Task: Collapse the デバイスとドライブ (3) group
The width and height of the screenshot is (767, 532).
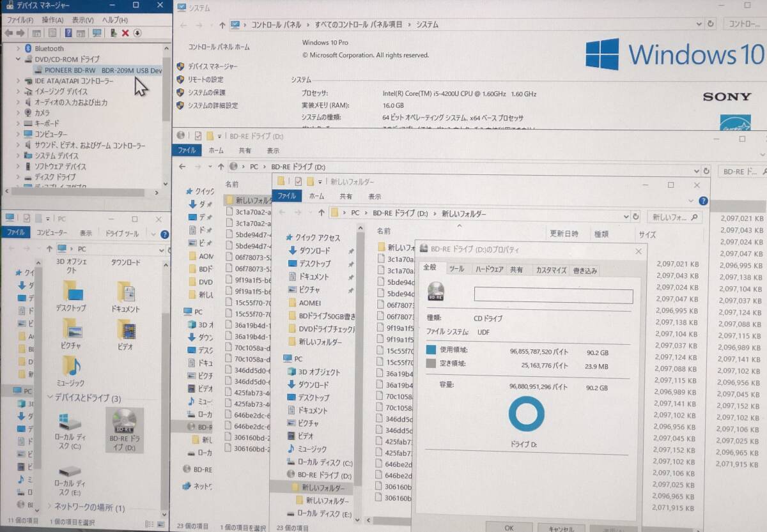Action: (50, 398)
